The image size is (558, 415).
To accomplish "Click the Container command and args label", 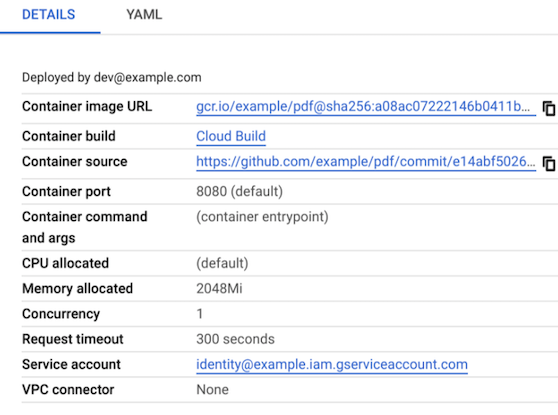I will 85,227.
